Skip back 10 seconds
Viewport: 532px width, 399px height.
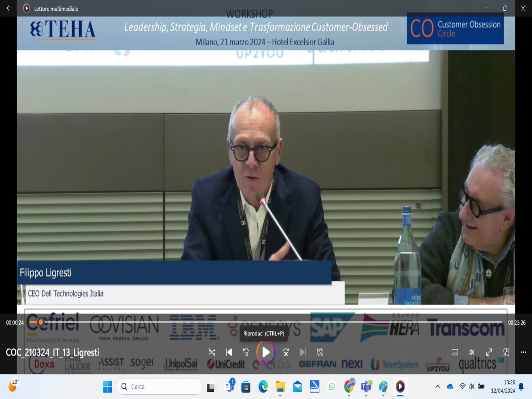246,352
